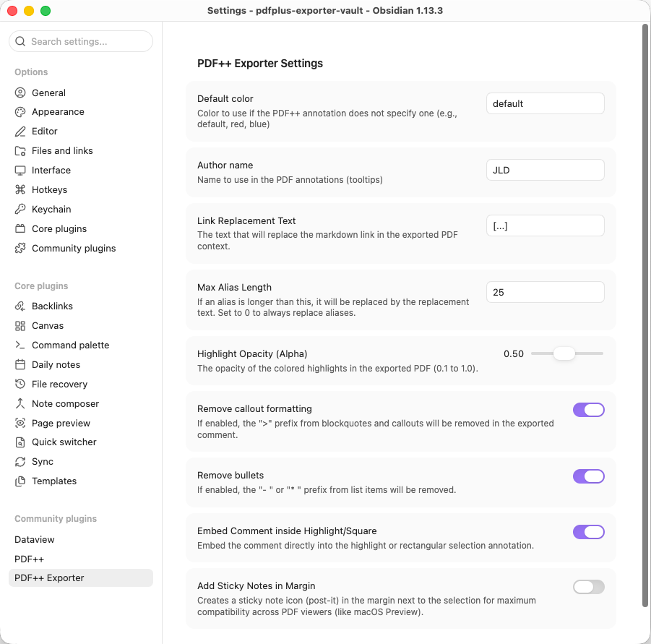Turn off Remove bullets toggle
This screenshot has height=644, width=651.
(588, 476)
